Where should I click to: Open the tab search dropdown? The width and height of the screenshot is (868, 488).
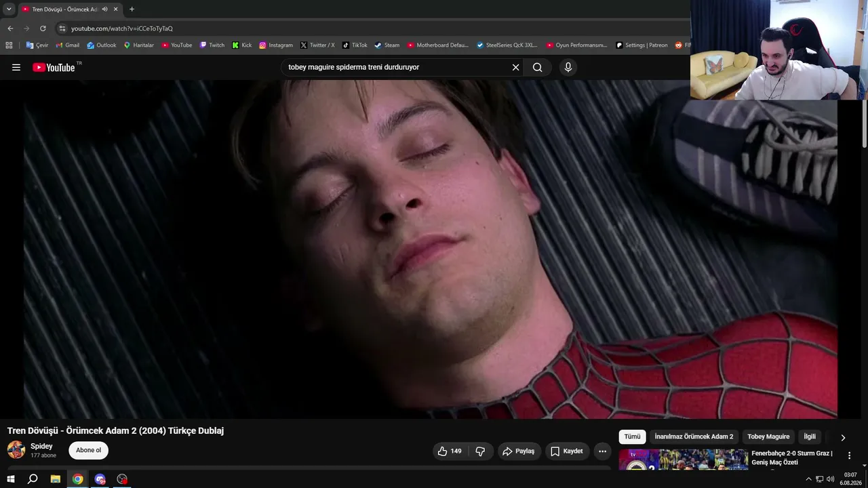pos(9,9)
